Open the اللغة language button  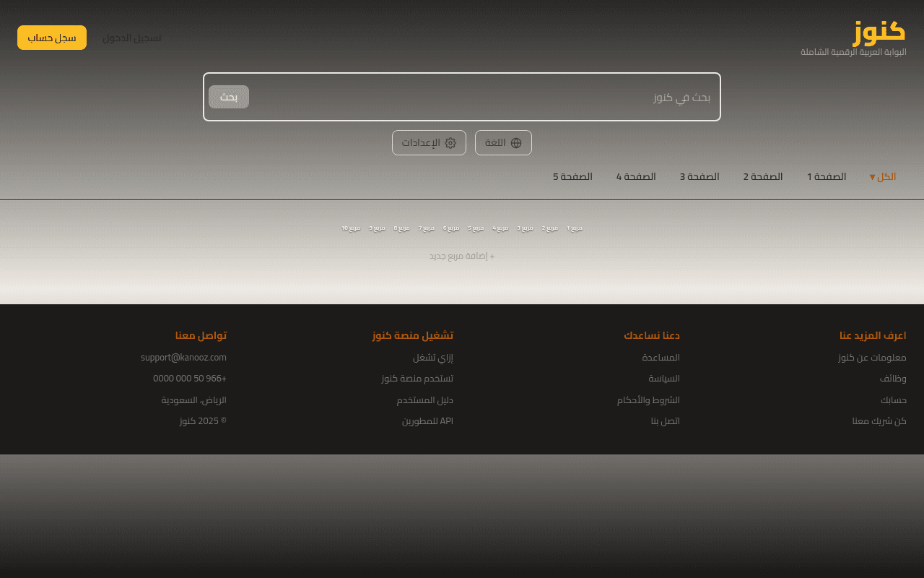point(503,143)
